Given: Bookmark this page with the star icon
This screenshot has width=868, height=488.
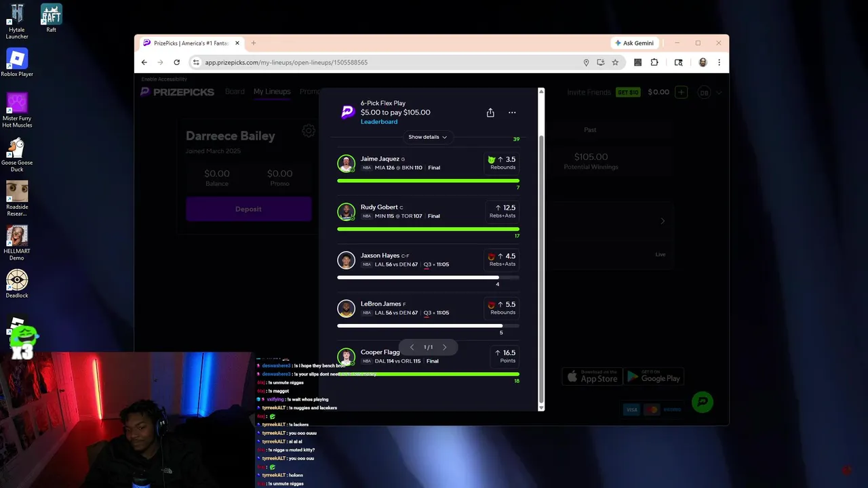Looking at the screenshot, I should 615,62.
